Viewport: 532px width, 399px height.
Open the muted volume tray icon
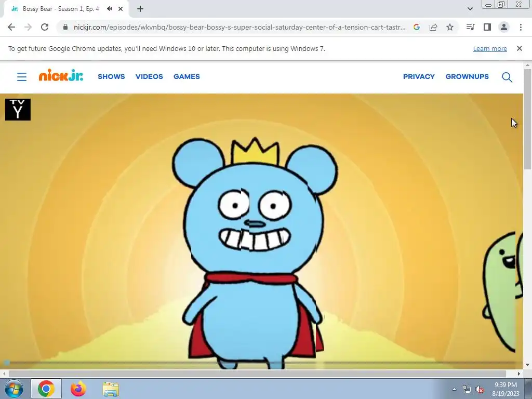point(480,389)
